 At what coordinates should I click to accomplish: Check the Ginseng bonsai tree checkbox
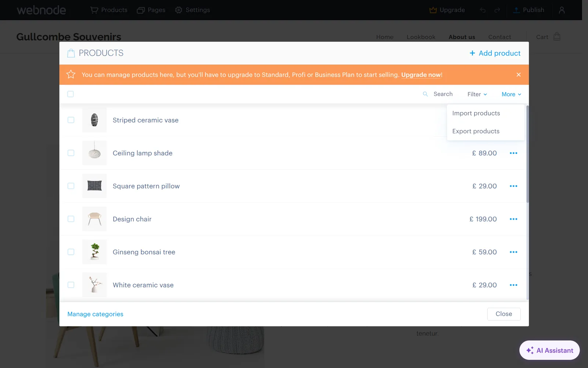(x=71, y=252)
